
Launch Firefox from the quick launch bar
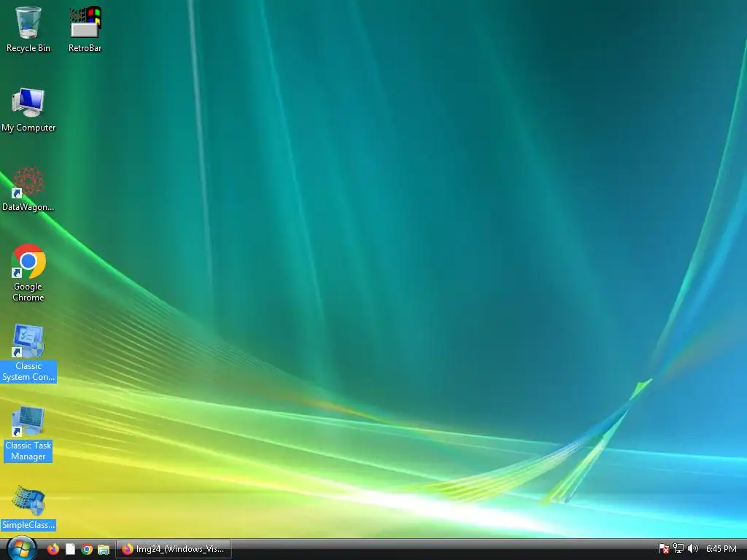pyautogui.click(x=53, y=549)
